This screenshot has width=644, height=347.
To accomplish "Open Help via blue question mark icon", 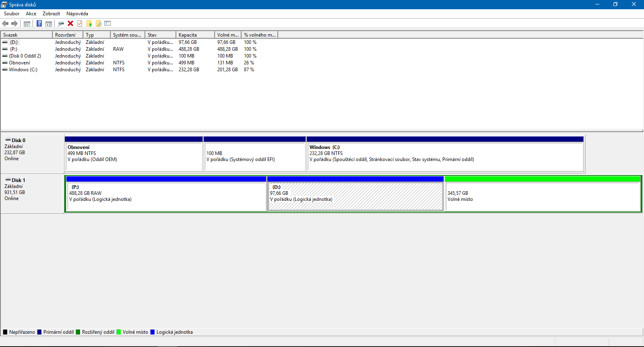I will coord(39,23).
